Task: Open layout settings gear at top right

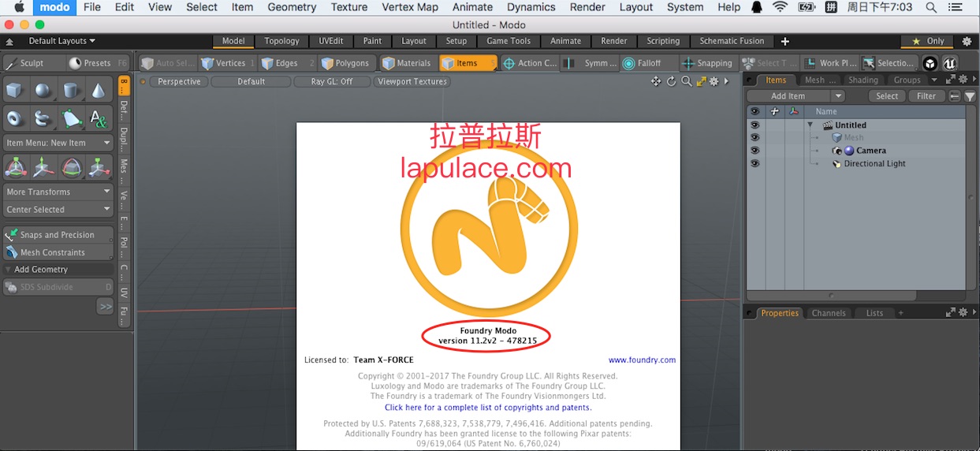Action: [x=967, y=41]
